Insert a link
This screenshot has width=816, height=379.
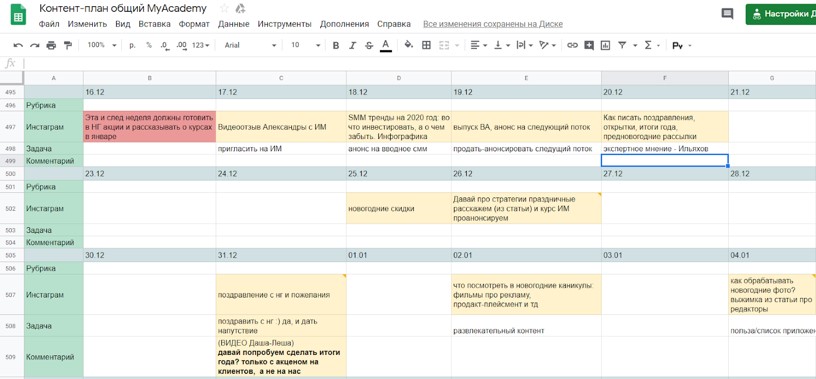pos(572,45)
